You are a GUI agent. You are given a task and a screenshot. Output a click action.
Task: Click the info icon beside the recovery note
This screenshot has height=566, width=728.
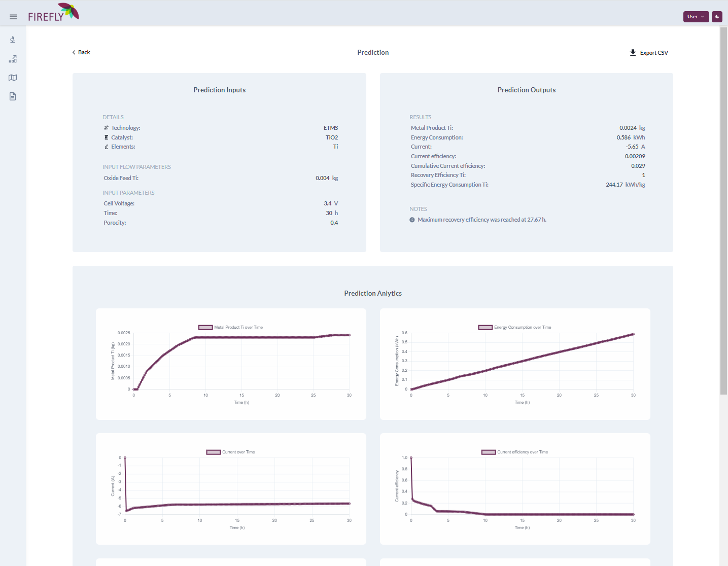coord(412,220)
